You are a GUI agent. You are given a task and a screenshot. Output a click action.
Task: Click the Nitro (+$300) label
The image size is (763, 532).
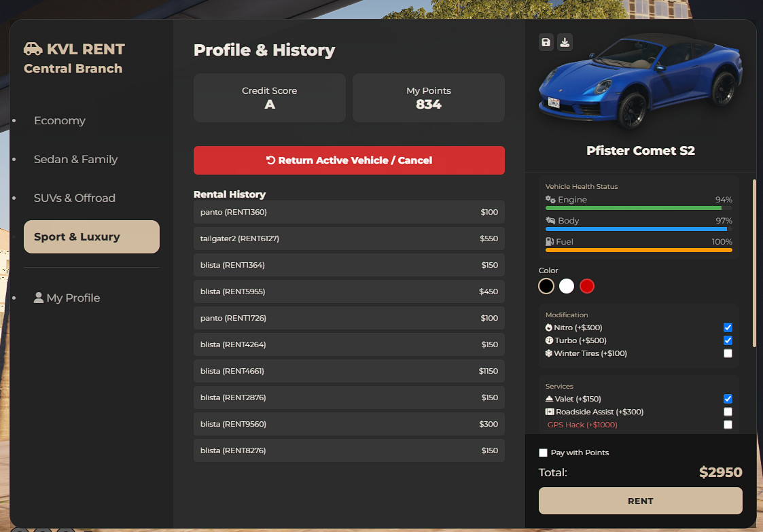tap(578, 327)
